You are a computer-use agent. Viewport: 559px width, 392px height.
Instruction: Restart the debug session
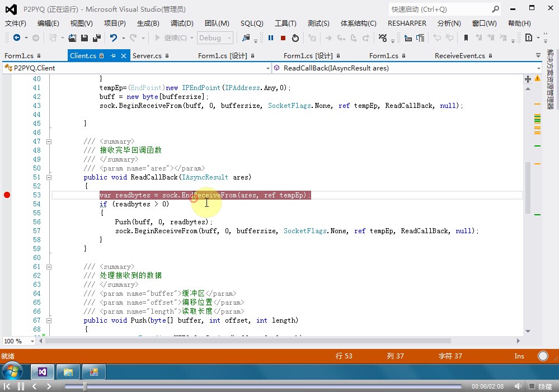(295, 38)
